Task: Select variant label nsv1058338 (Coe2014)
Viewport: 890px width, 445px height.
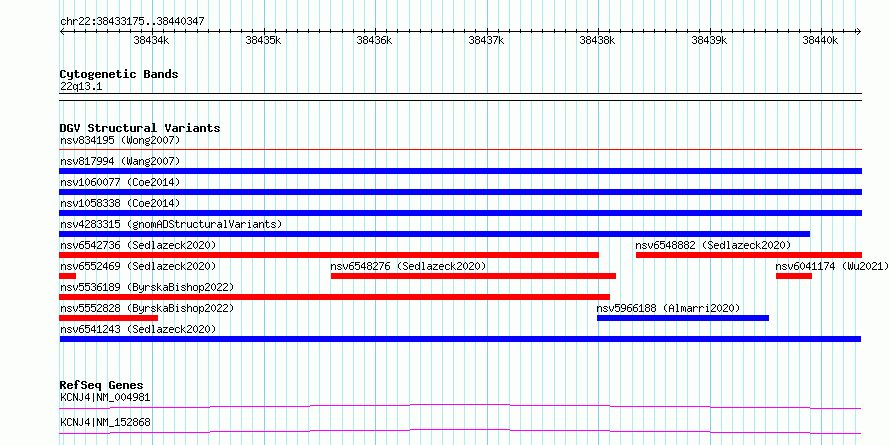Action: click(x=120, y=203)
